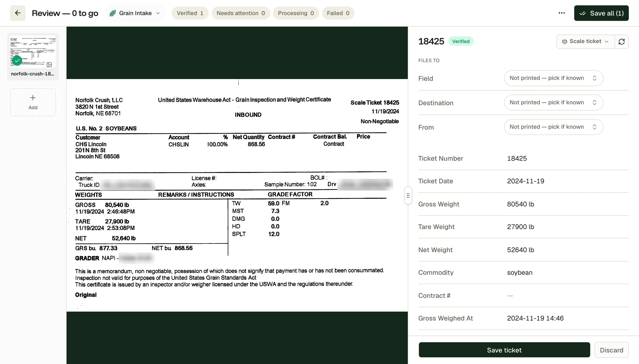The height and width of the screenshot is (364, 639).
Task: Click the 18425 ticket heading
Action: (x=431, y=41)
